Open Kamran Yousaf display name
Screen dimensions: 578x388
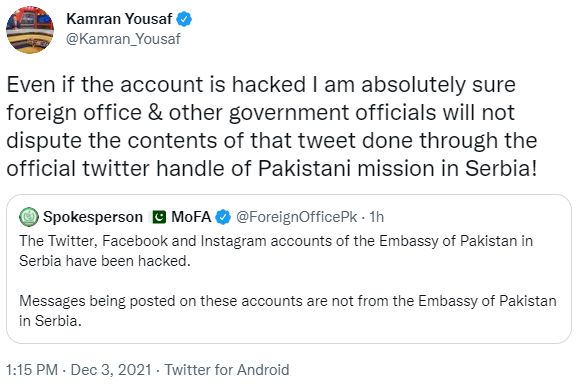click(x=119, y=19)
